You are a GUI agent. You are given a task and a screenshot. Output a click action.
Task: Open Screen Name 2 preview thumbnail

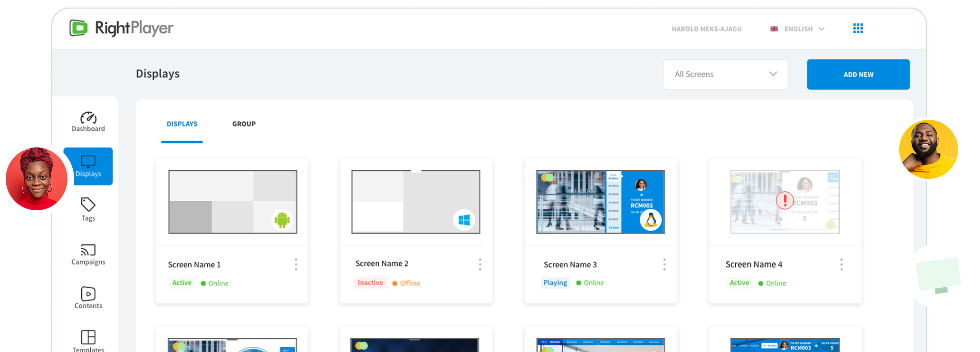tap(415, 202)
